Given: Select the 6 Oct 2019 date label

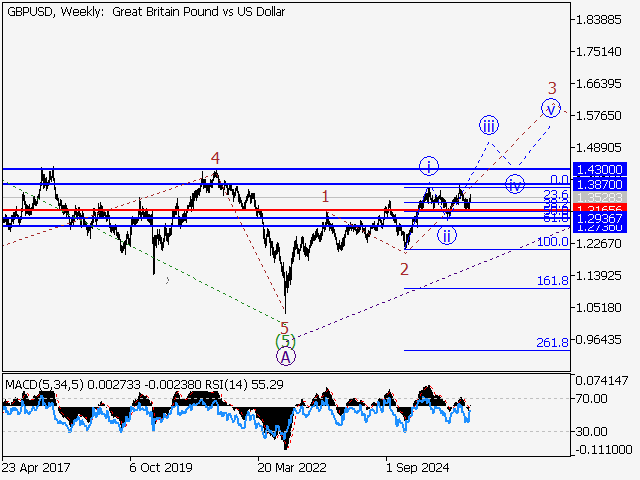Looking at the screenshot, I should 162,466.
